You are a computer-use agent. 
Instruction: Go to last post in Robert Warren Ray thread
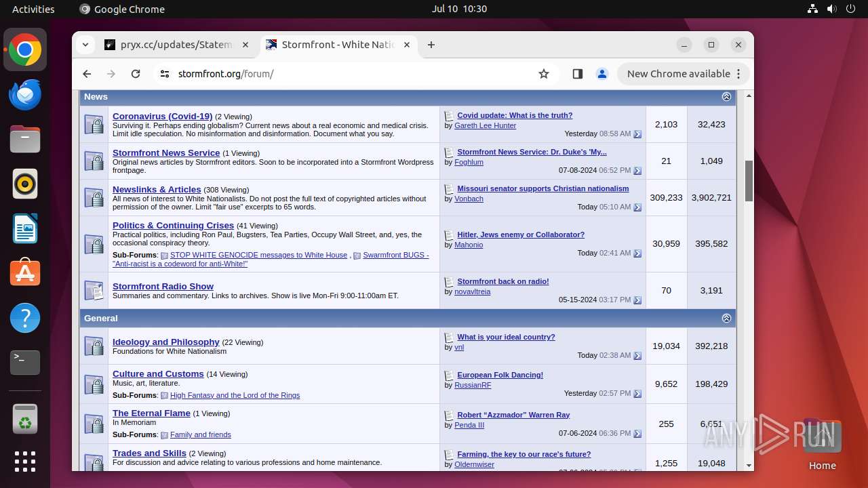point(637,434)
